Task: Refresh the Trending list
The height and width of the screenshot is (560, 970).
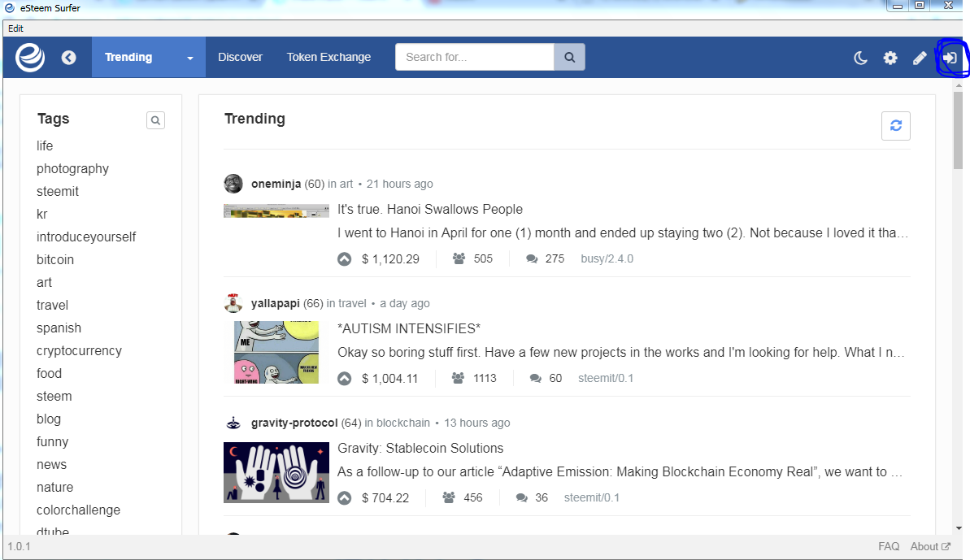Action: [x=896, y=126]
